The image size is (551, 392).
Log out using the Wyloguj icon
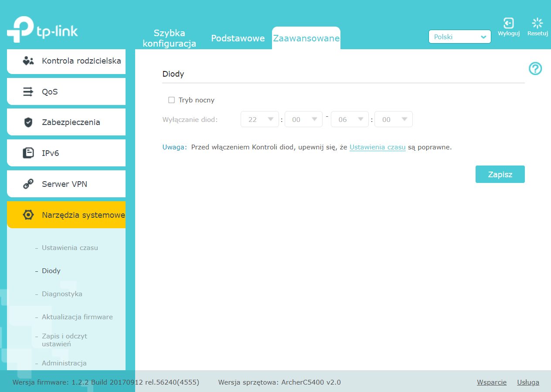tap(508, 24)
